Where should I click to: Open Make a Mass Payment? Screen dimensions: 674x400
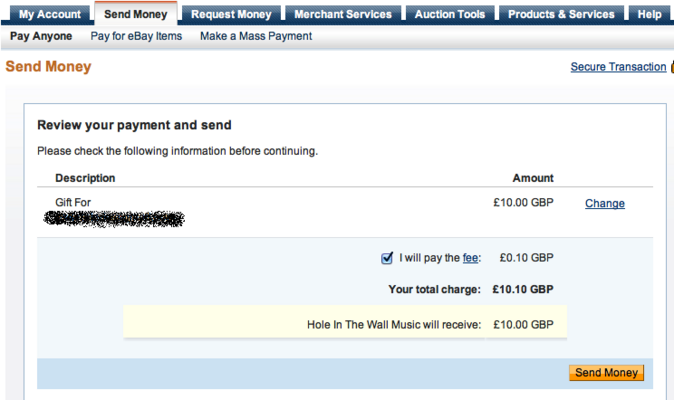(x=256, y=36)
